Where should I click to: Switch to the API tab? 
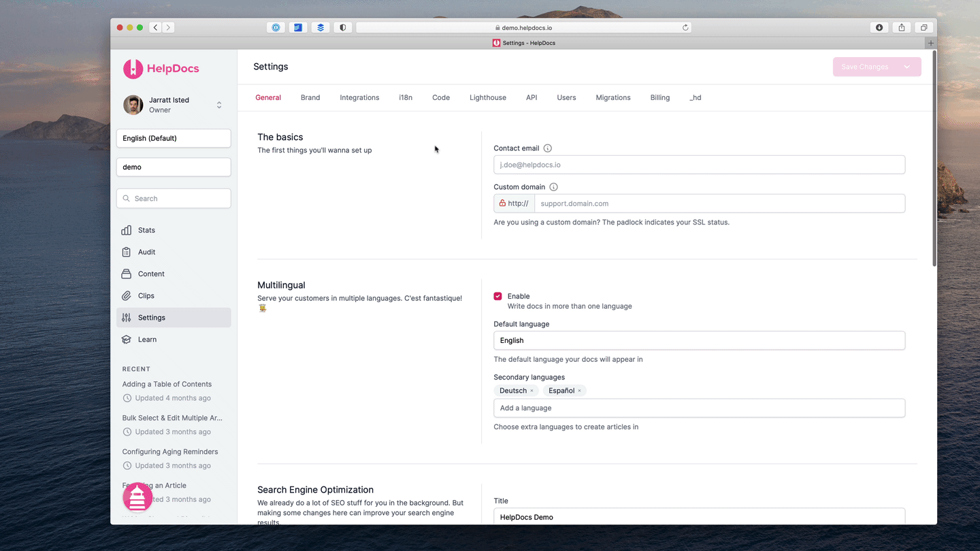pos(532,97)
